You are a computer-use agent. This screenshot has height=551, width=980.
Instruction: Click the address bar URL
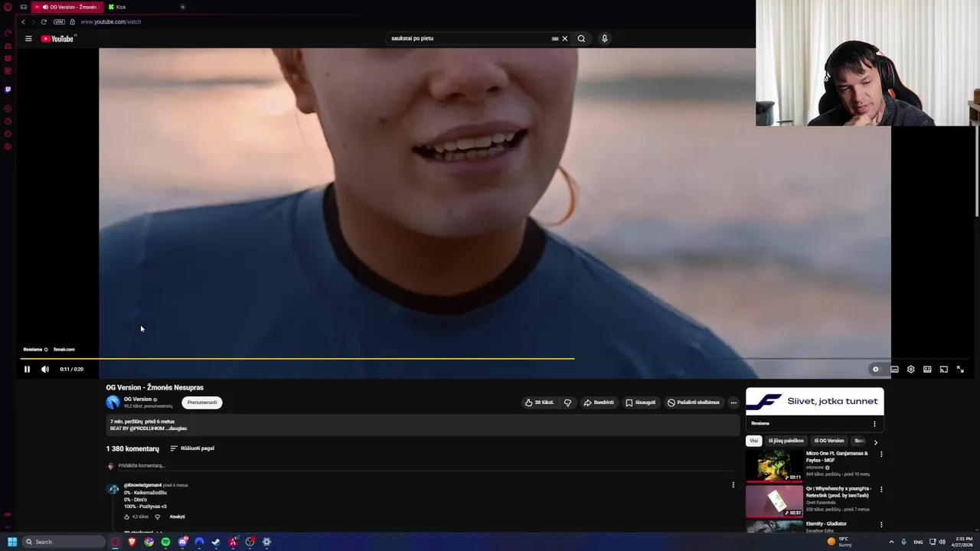pyautogui.click(x=111, y=21)
